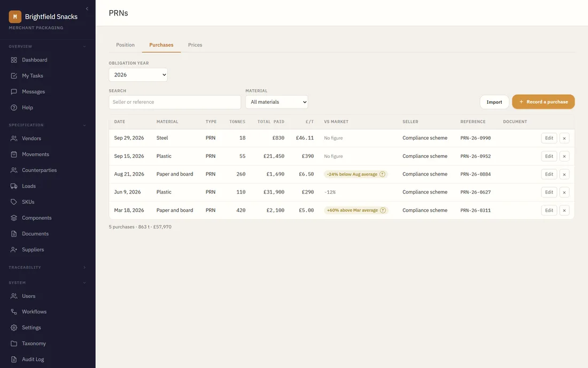Image resolution: width=588 pixels, height=368 pixels.
Task: Open the All materials filter dropdown
Action: pyautogui.click(x=277, y=102)
